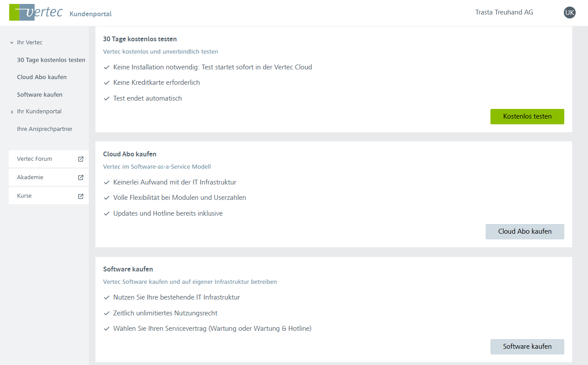
Task: Expand the Ihr Kundenportal section
Action: [12, 112]
